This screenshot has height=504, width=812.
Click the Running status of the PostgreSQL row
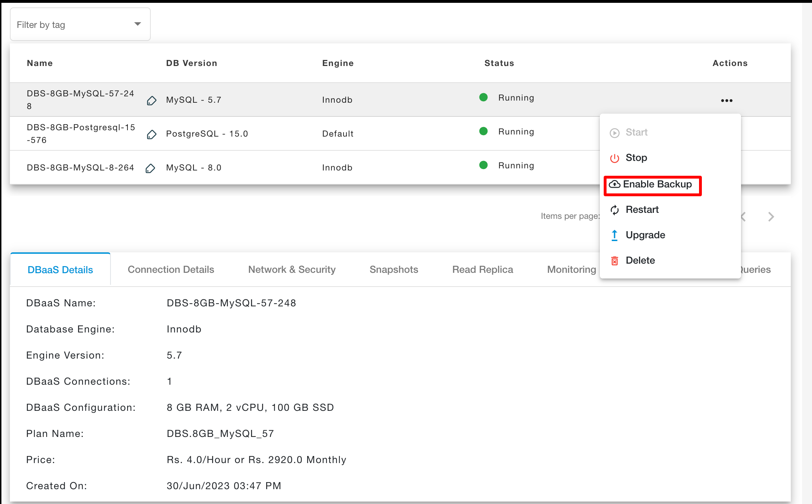click(x=516, y=132)
